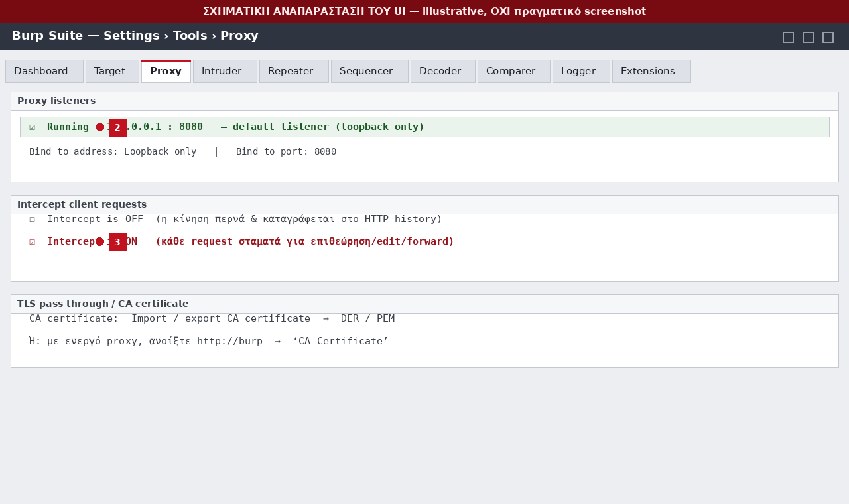Open the Decoder tab
This screenshot has width=849, height=504.
coord(443,71)
